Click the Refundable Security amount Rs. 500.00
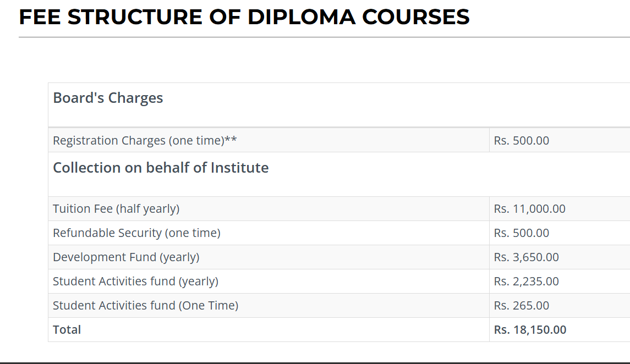Viewport: 630px width, 364px height. click(x=521, y=233)
